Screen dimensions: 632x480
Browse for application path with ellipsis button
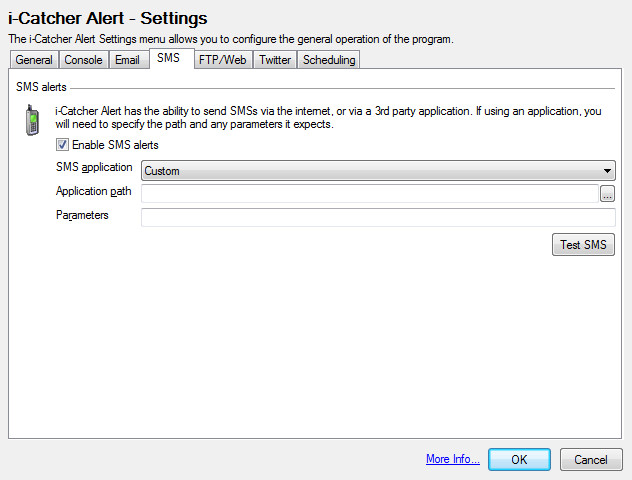(x=607, y=193)
